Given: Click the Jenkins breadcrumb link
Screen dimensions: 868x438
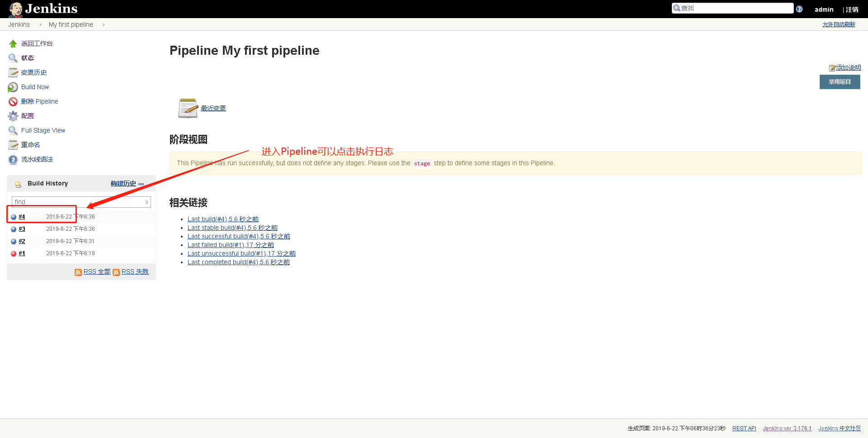Looking at the screenshot, I should (x=19, y=24).
